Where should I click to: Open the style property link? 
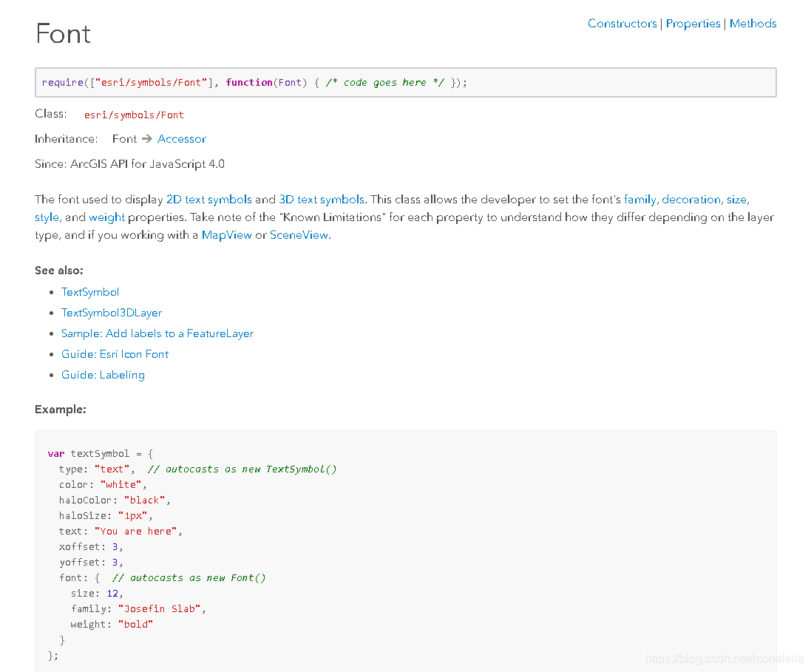point(47,217)
